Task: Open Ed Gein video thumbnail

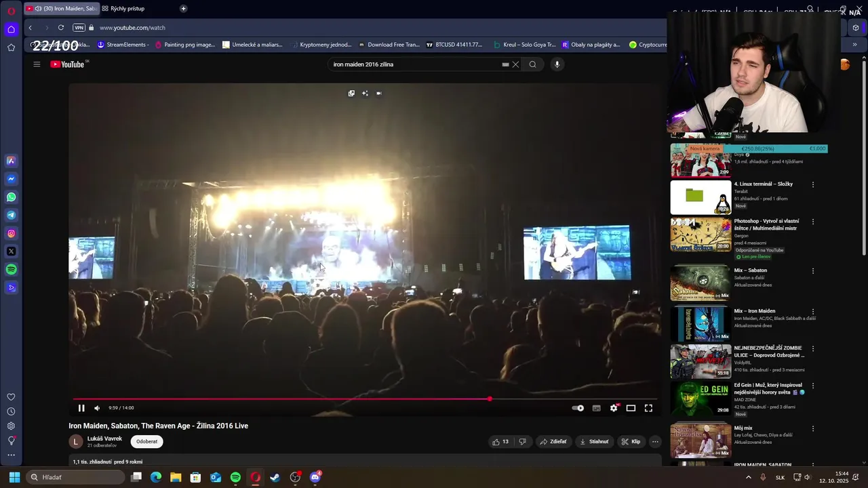Action: (701, 399)
